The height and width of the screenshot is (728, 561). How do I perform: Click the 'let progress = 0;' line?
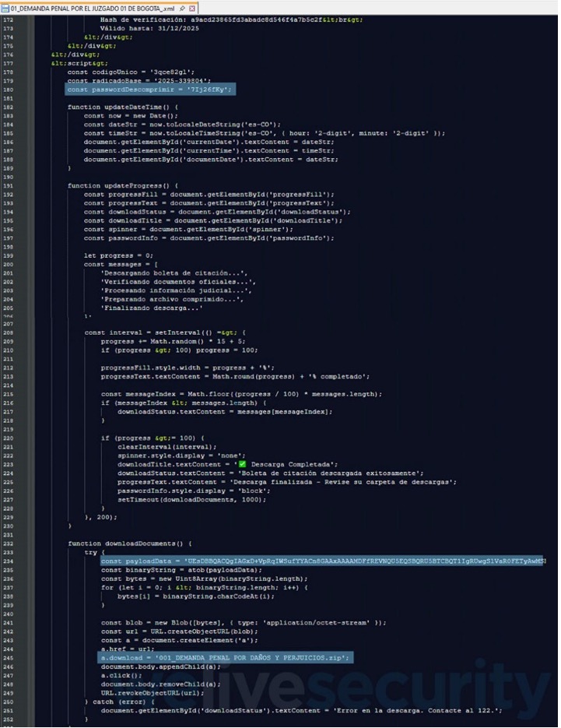click(x=118, y=256)
